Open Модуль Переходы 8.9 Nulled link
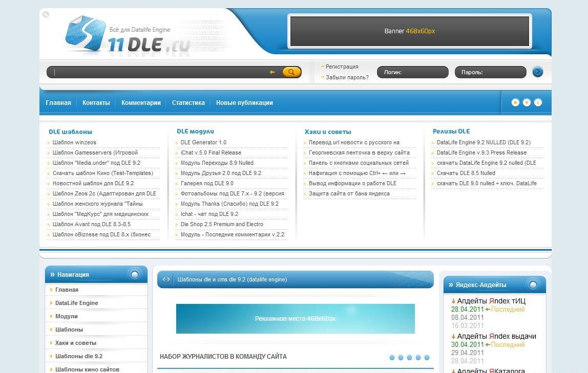 (217, 163)
